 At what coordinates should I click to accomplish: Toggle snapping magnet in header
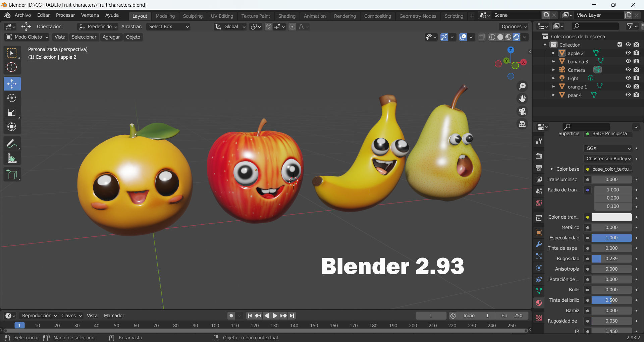[268, 26]
